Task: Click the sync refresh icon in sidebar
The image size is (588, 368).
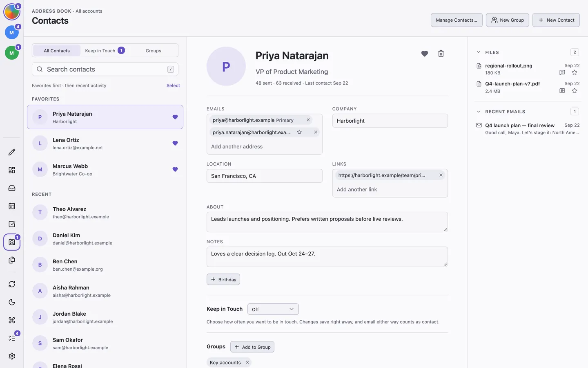Action: click(12, 284)
